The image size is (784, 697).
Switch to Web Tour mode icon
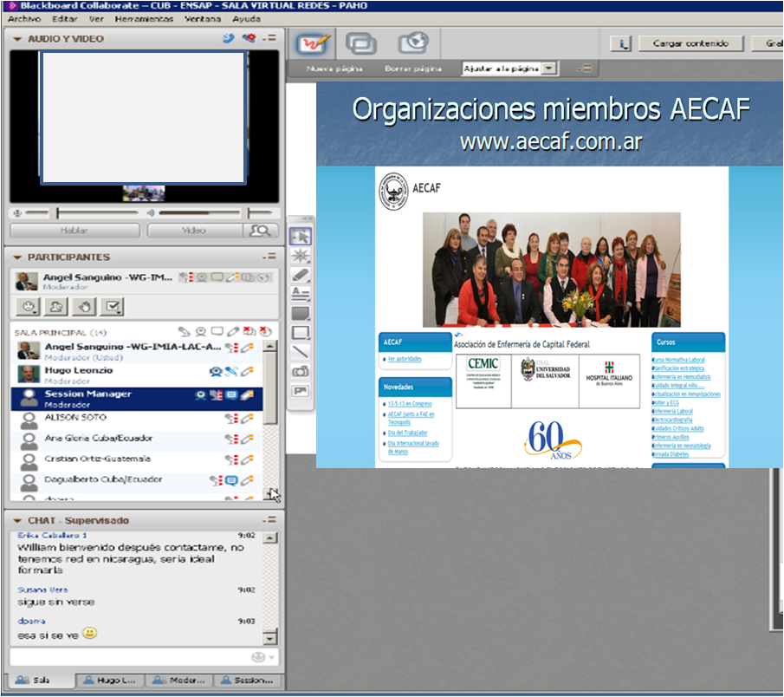click(413, 43)
